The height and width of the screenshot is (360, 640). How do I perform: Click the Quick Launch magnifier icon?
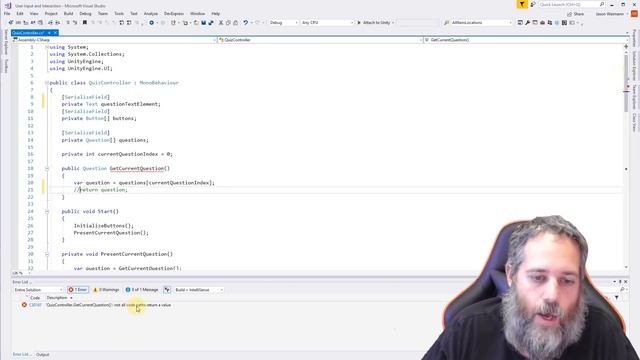(x=602, y=4)
